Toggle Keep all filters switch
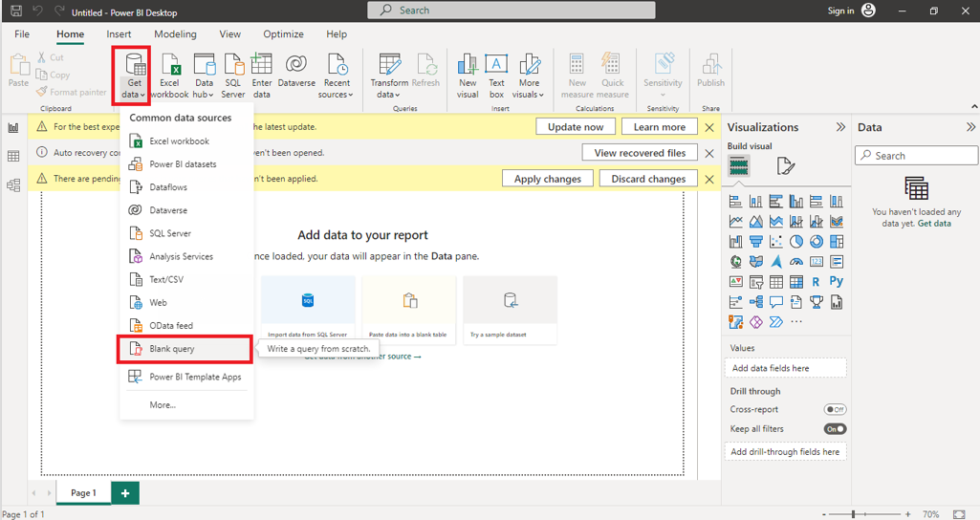This screenshot has width=980, height=520. (x=835, y=429)
